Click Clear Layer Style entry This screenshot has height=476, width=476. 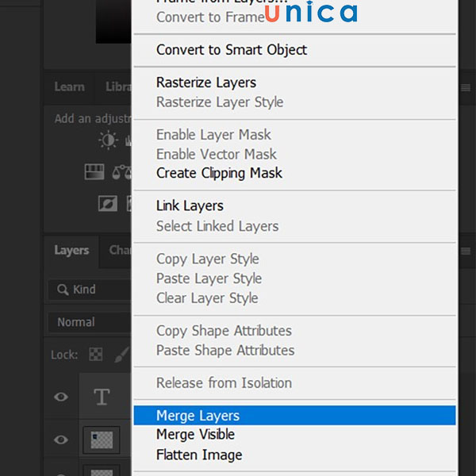click(294, 297)
